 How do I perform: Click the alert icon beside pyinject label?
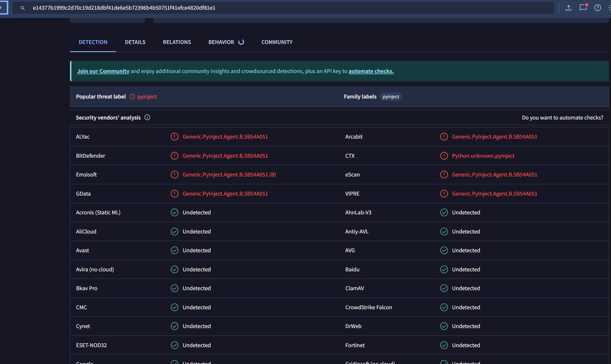tap(132, 97)
